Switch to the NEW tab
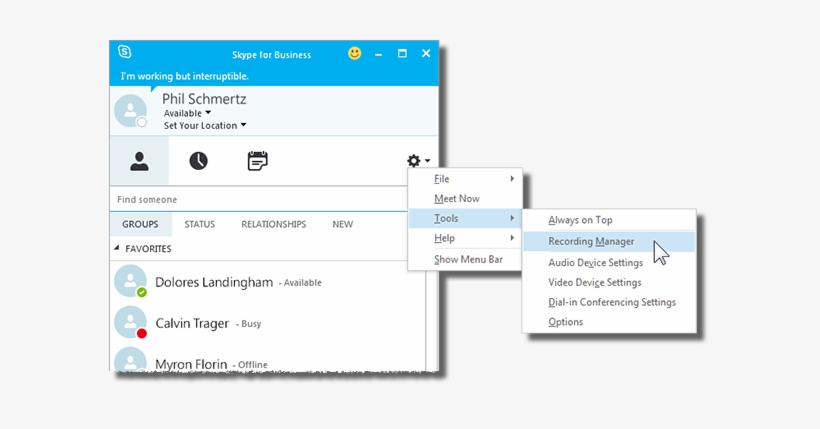Image resolution: width=820 pixels, height=429 pixels. [343, 224]
